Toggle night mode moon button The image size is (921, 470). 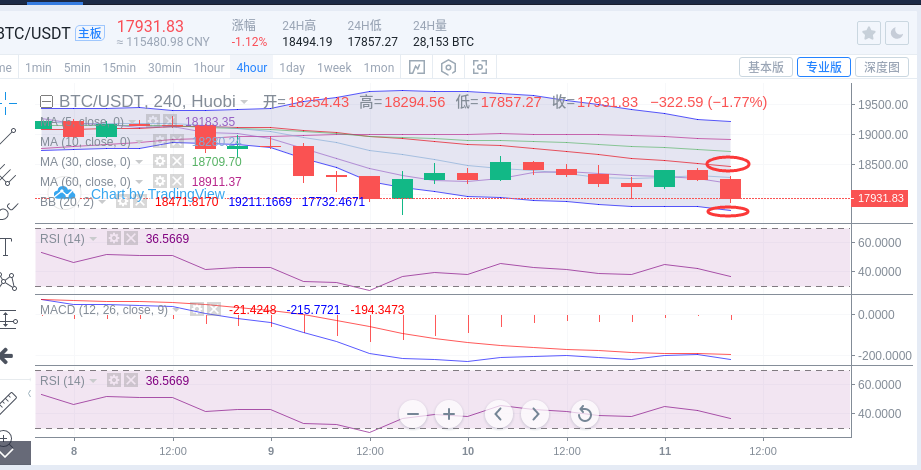(897, 33)
